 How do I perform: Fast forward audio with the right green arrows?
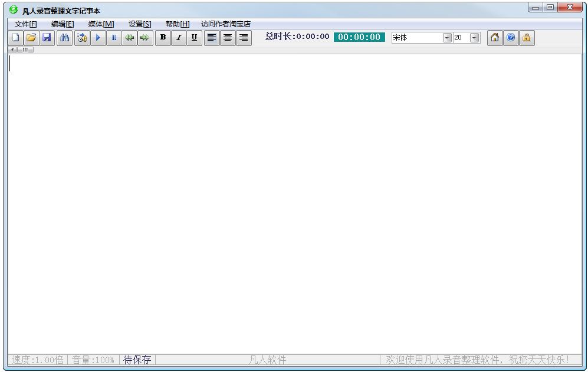point(145,38)
